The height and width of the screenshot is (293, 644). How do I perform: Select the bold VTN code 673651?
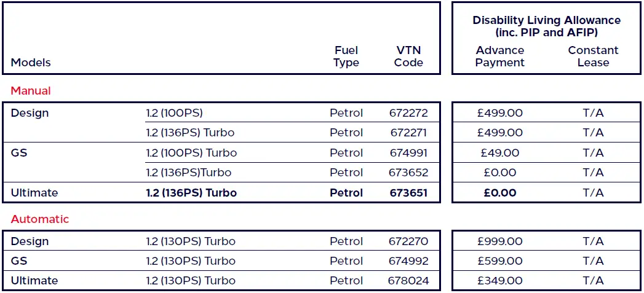[408, 193]
